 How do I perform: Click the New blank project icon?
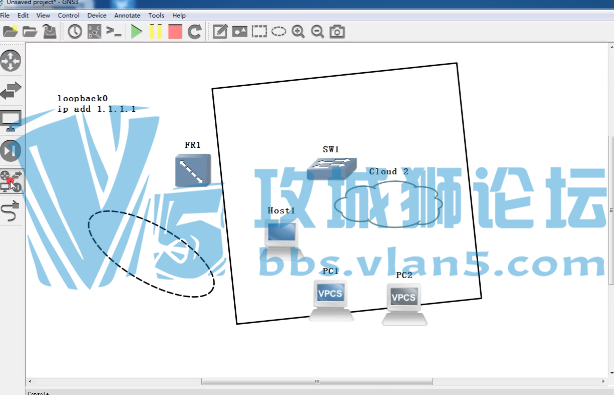click(11, 31)
